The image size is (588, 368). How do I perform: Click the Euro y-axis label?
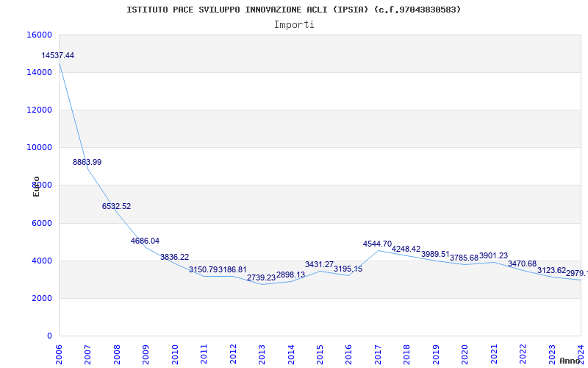point(36,186)
